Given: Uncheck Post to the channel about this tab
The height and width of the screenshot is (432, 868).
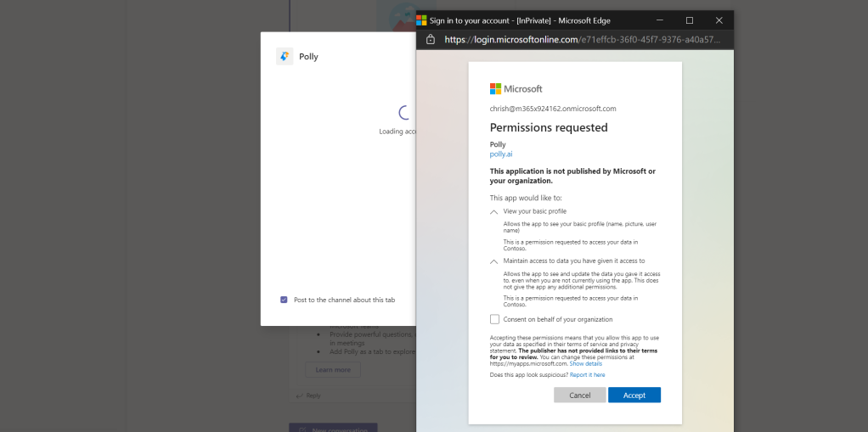Looking at the screenshot, I should pos(284,300).
